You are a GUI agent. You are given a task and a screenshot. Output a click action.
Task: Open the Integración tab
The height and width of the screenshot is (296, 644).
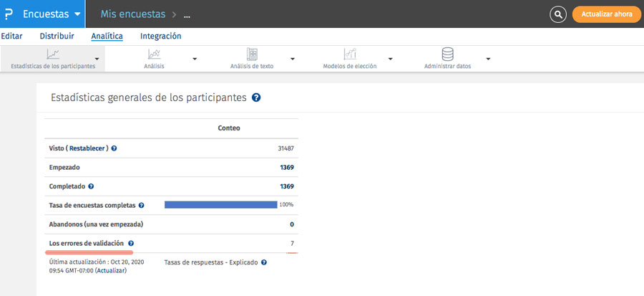[160, 36]
